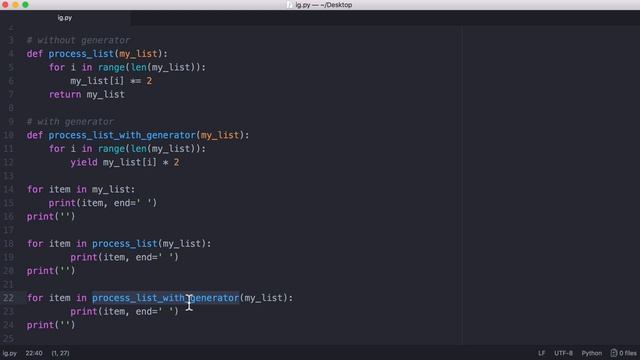Click print('') on line 16
Viewport: 640px width, 360px height.
point(51,216)
